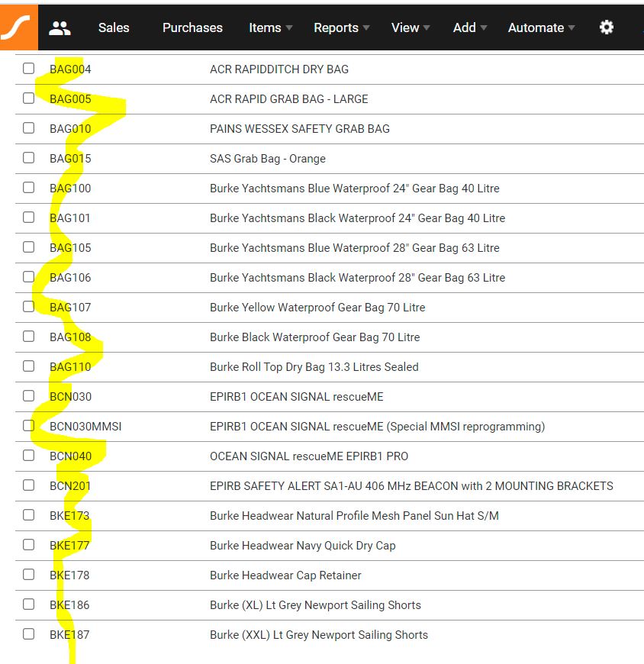Screen dimensions: 644x664
Task: Toggle the BKE178 checkbox
Action: [29, 574]
